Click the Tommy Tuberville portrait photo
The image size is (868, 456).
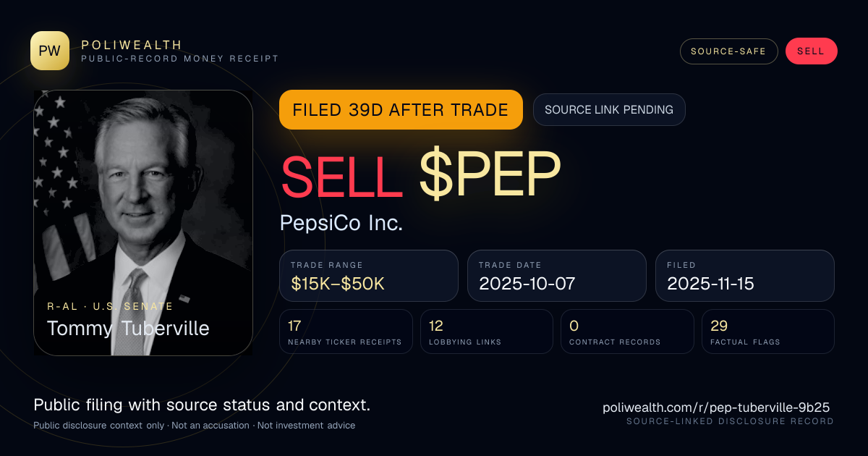pos(143,223)
